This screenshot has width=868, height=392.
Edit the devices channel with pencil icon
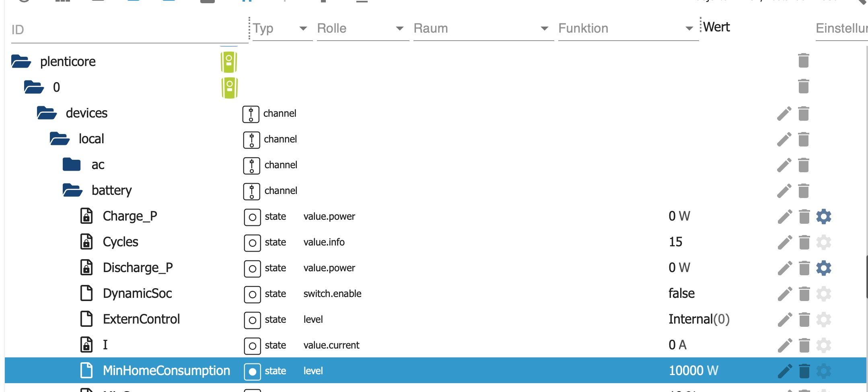tap(784, 113)
